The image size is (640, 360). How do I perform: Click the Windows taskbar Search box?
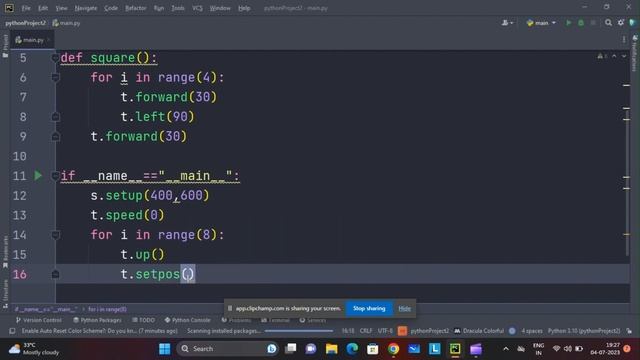point(228,349)
